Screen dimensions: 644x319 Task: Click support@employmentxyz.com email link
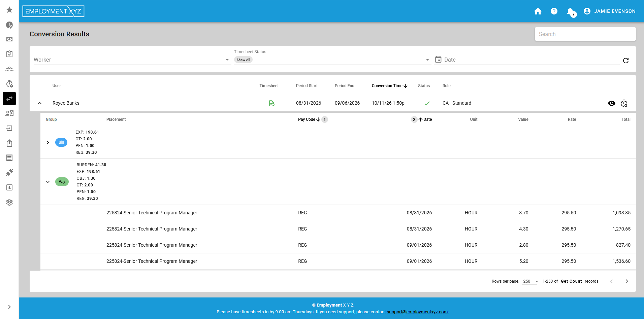[x=417, y=312]
